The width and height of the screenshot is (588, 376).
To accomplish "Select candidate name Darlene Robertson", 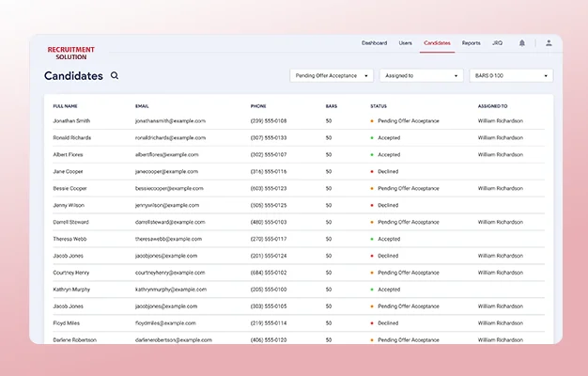I will 74,340.
